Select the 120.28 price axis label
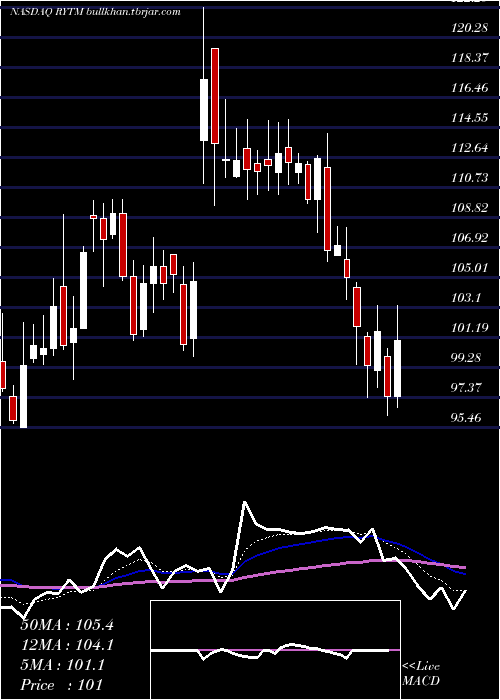Image resolution: width=500 pixels, height=700 pixels. point(470,28)
